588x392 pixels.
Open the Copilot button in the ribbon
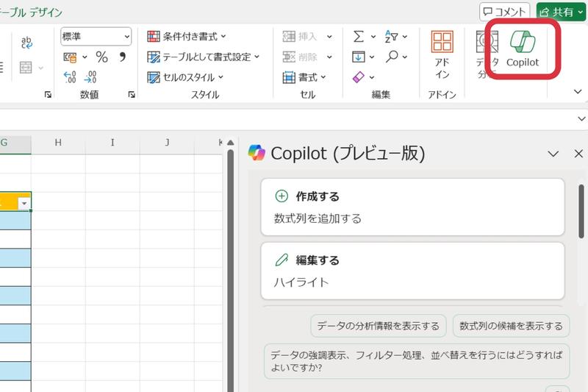pos(523,49)
